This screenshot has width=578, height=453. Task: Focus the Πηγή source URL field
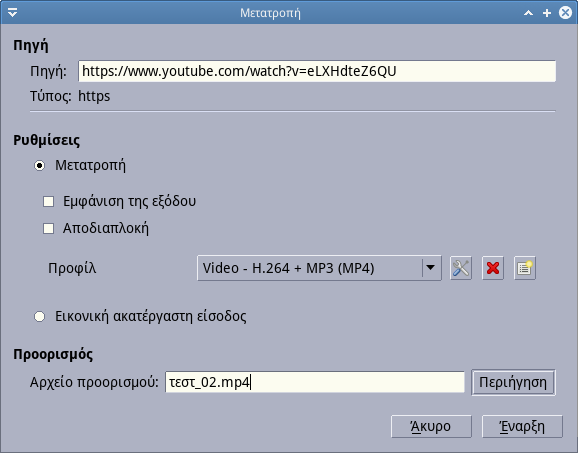coord(317,71)
